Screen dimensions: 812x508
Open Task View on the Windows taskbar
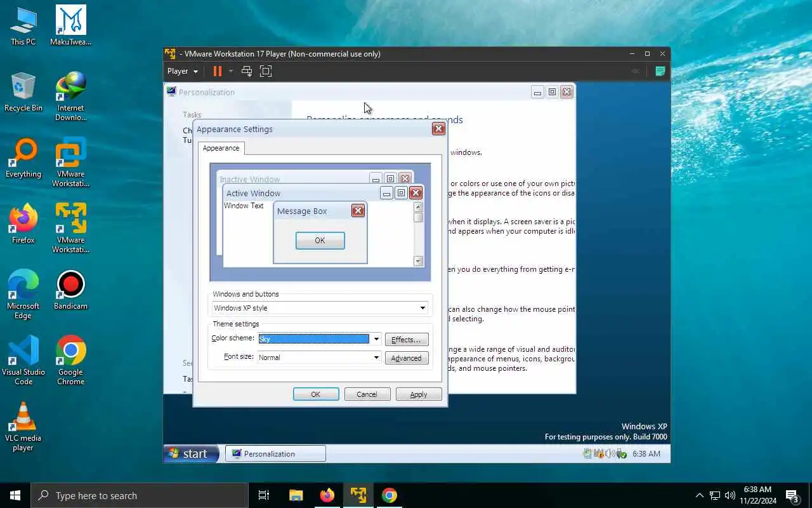point(264,495)
